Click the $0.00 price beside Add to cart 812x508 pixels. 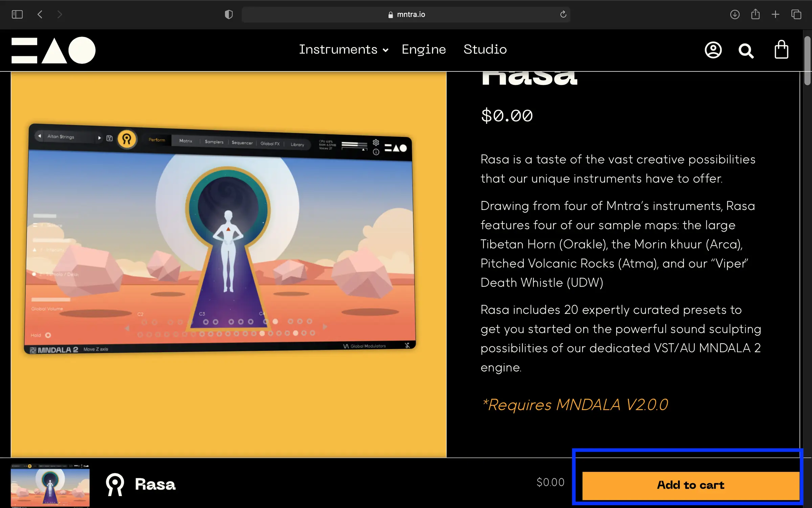pos(550,482)
